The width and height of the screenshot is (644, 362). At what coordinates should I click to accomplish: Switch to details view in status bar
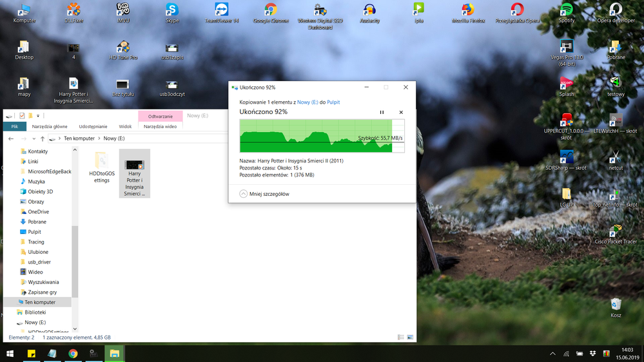click(x=400, y=337)
